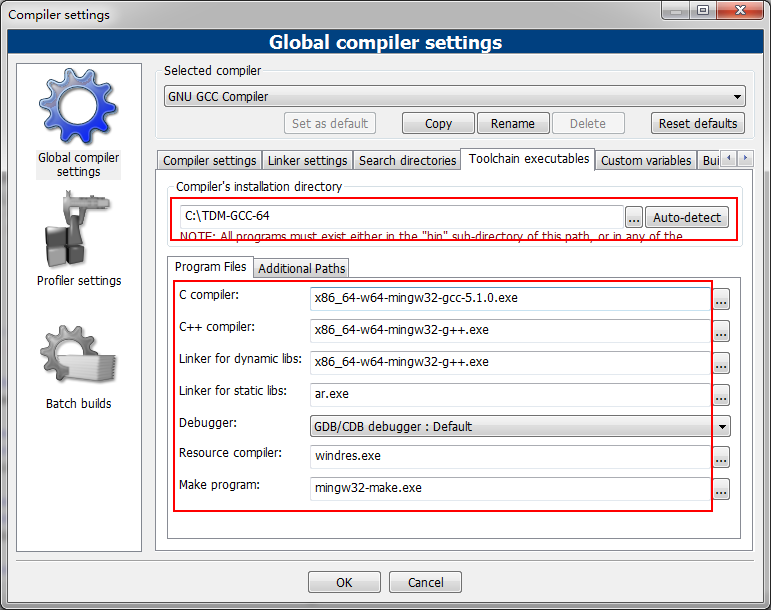This screenshot has height=610, width=771.
Task: Browse for make program executable
Action: (721, 489)
